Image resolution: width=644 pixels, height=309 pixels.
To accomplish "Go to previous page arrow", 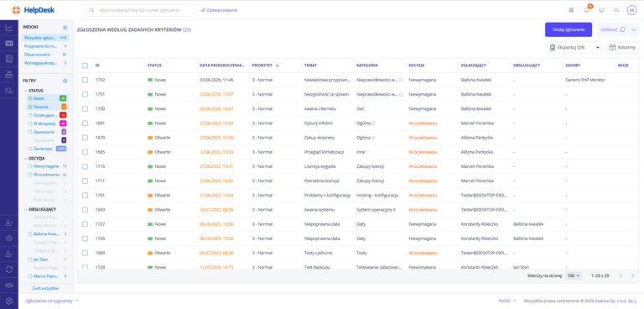I will pyautogui.click(x=621, y=275).
